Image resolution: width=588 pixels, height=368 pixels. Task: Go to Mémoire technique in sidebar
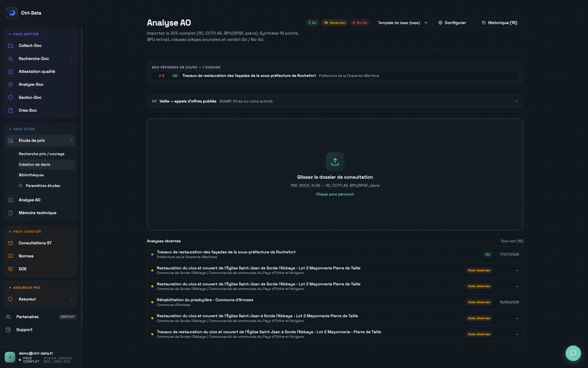click(40, 213)
